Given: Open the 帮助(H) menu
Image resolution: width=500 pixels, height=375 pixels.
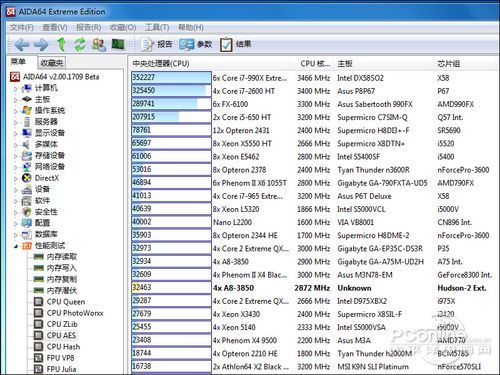Looking at the screenshot, I should [191, 27].
